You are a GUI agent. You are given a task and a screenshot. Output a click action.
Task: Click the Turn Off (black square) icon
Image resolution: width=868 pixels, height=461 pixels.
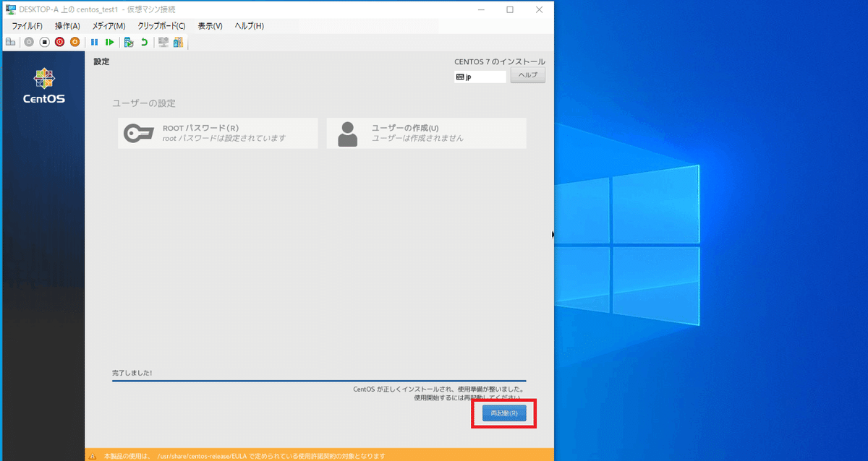pyautogui.click(x=44, y=42)
